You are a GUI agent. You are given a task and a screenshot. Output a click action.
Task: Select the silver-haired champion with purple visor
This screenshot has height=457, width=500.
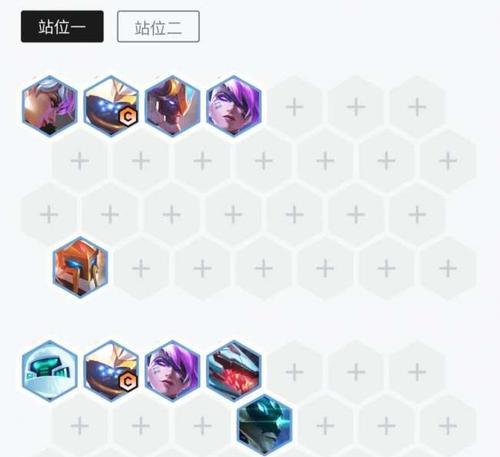50,107
